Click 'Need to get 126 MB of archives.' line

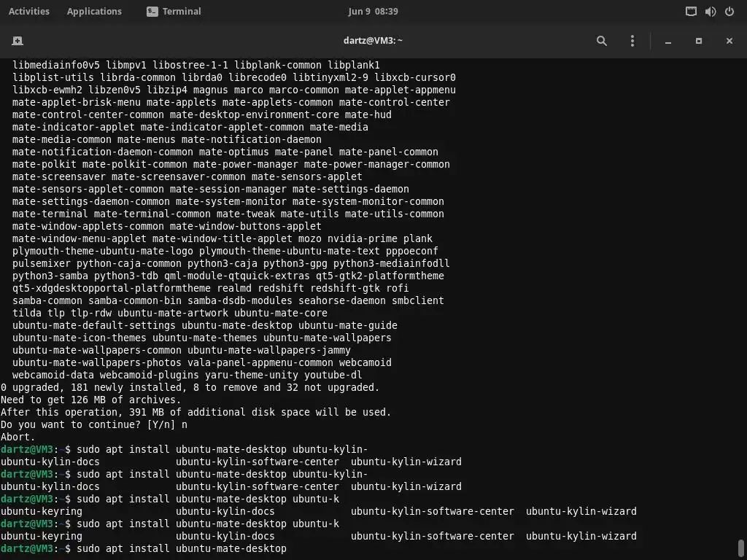click(91, 400)
